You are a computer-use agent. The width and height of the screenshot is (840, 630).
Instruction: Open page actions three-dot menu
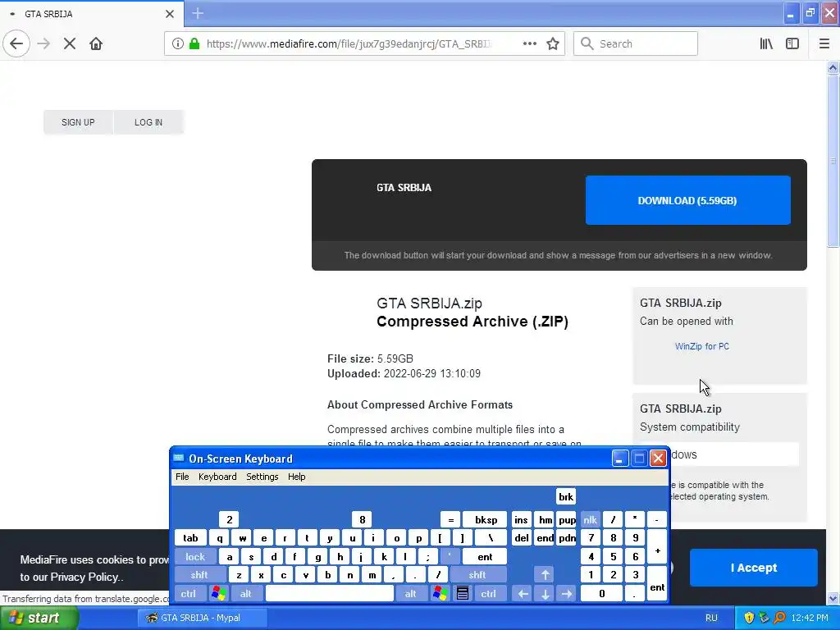(x=529, y=43)
